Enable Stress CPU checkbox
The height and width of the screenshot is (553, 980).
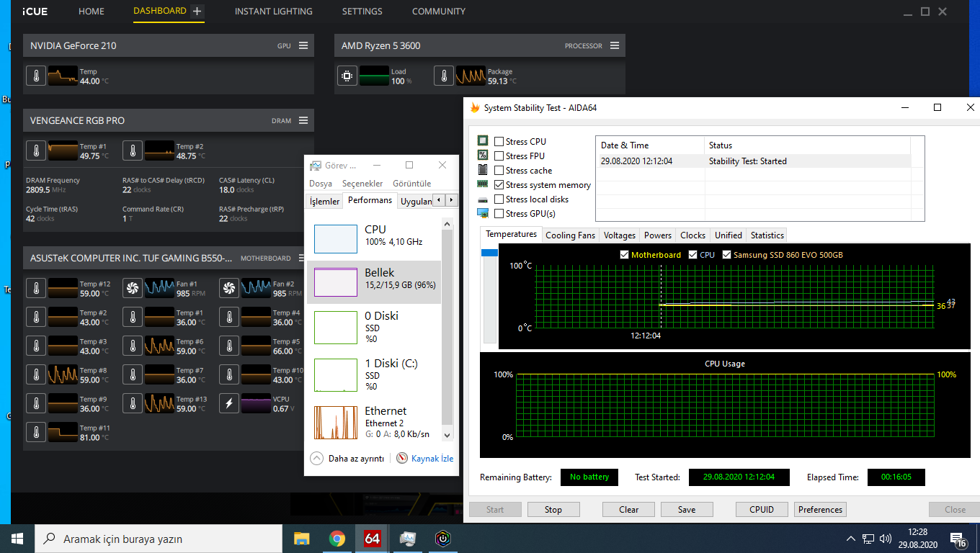point(499,142)
